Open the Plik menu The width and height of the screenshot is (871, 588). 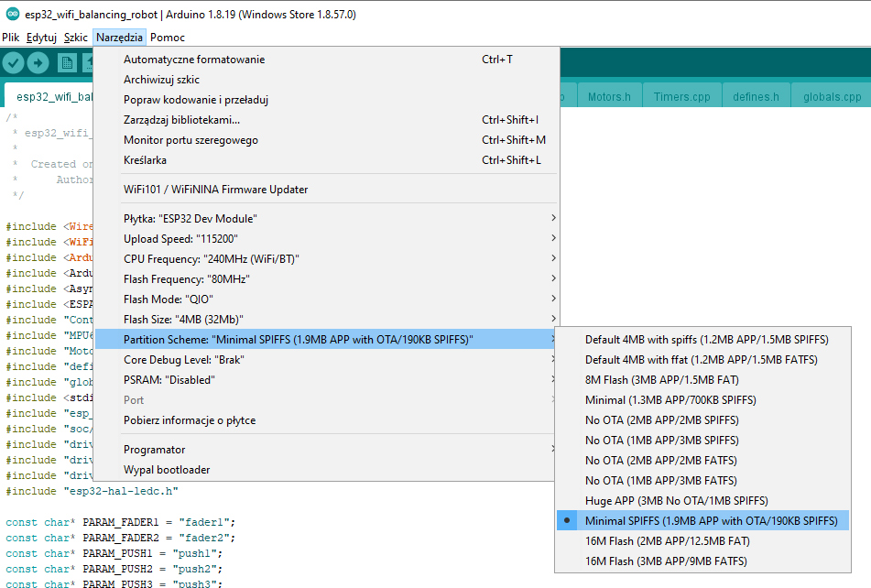coord(11,38)
